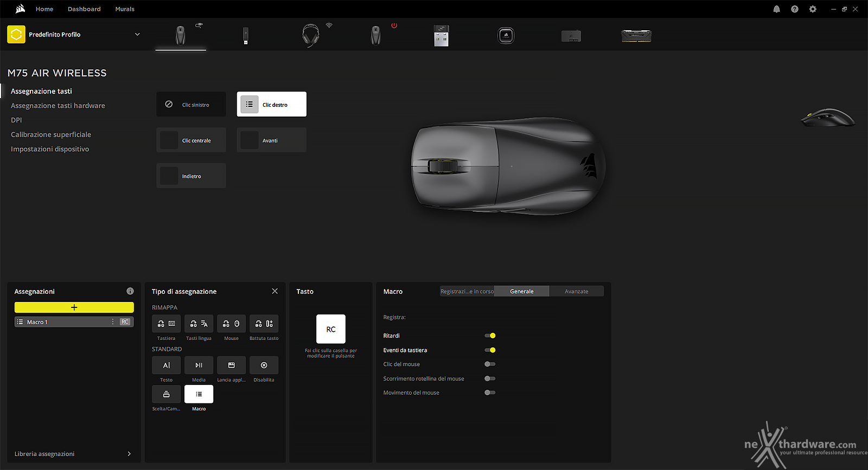
Task: Select Indietro button assignment
Action: (191, 176)
